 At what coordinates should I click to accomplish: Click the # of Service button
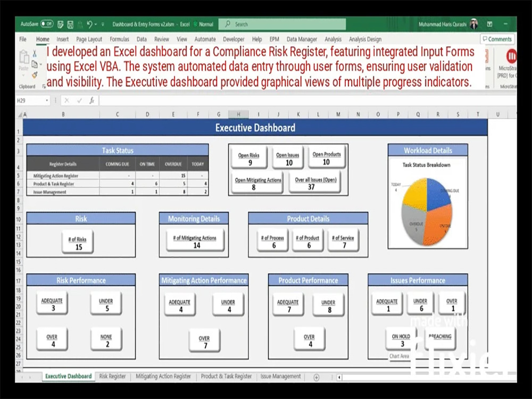click(x=343, y=241)
